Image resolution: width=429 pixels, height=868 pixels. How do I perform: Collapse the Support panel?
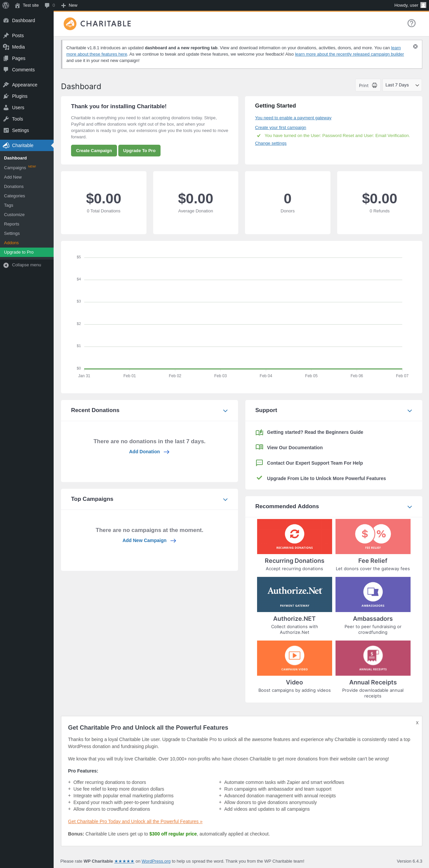click(410, 411)
